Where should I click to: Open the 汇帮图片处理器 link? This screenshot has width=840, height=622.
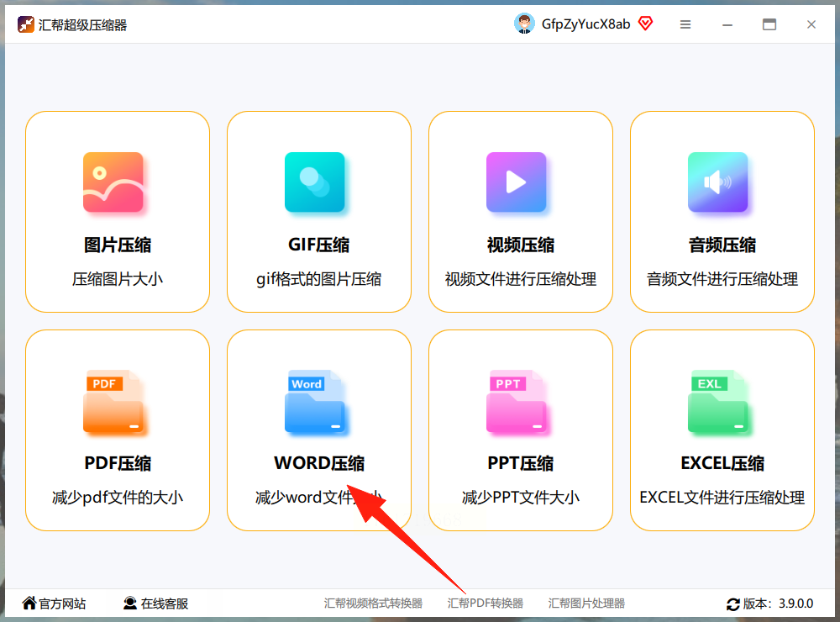click(x=586, y=604)
